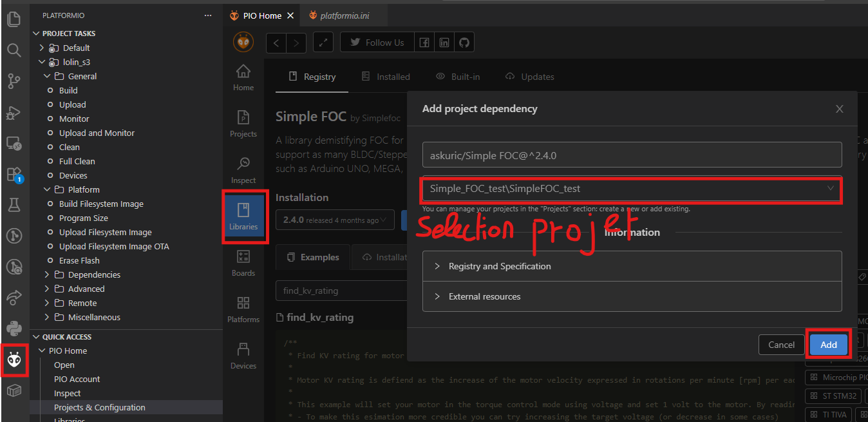
Task: Open the Extensions icon with badge
Action: point(14,174)
